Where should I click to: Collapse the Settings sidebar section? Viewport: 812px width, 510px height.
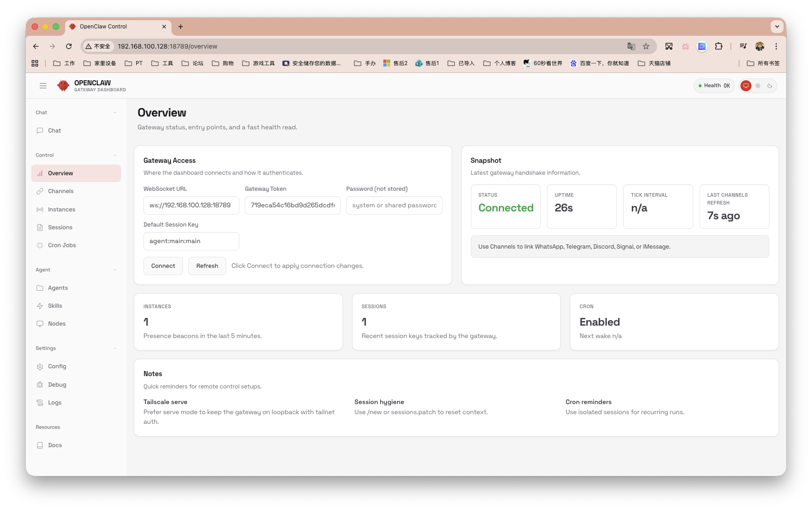(115, 348)
